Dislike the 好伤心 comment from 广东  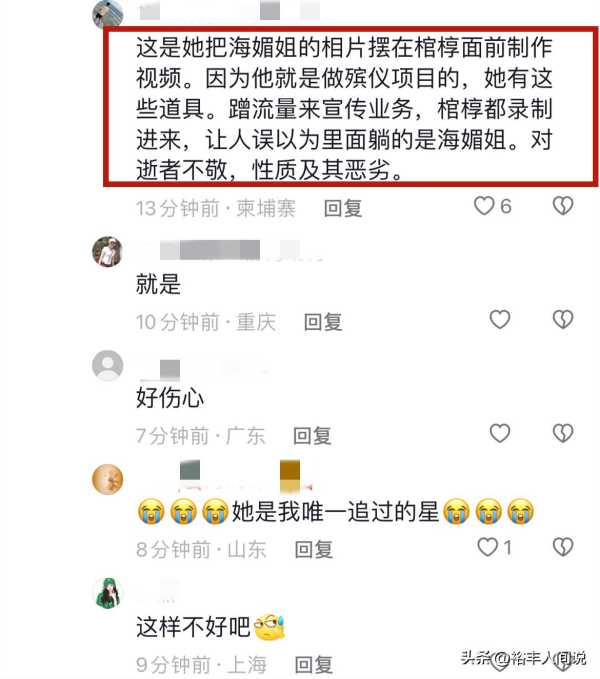563,433
